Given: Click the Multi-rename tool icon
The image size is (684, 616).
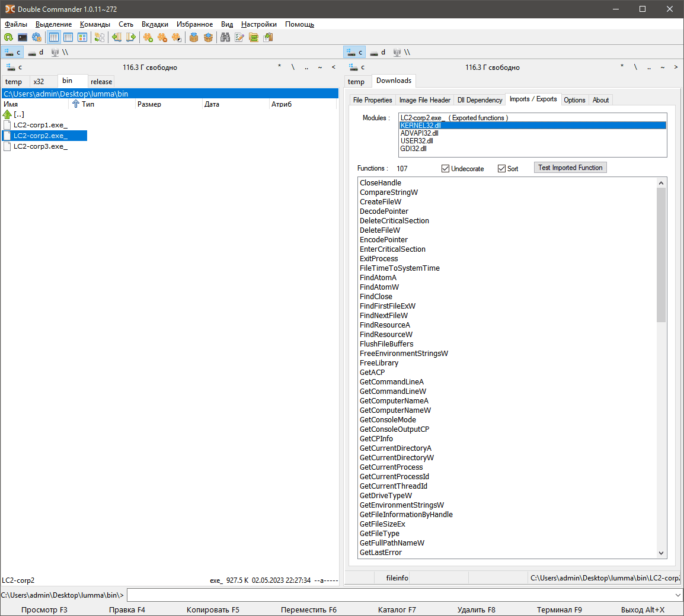Looking at the screenshot, I should 239,37.
